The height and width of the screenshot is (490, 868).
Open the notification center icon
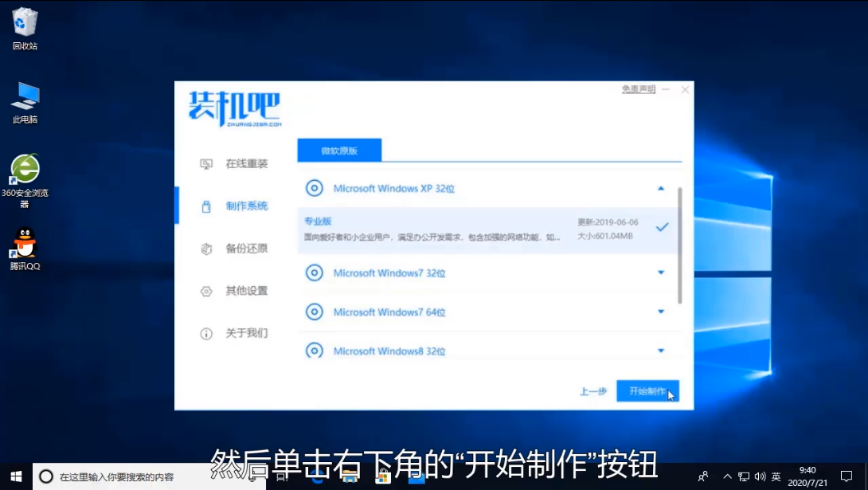click(x=846, y=476)
